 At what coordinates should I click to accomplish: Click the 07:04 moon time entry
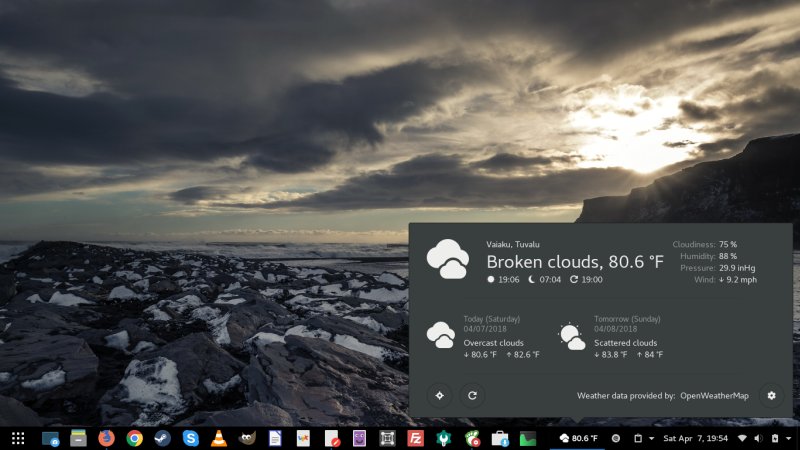tap(544, 280)
